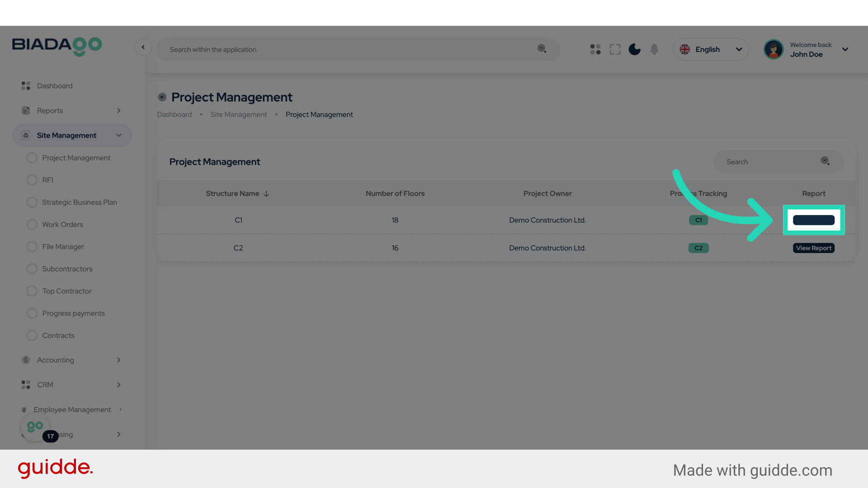Click Site Management breadcrumb link

click(x=238, y=115)
